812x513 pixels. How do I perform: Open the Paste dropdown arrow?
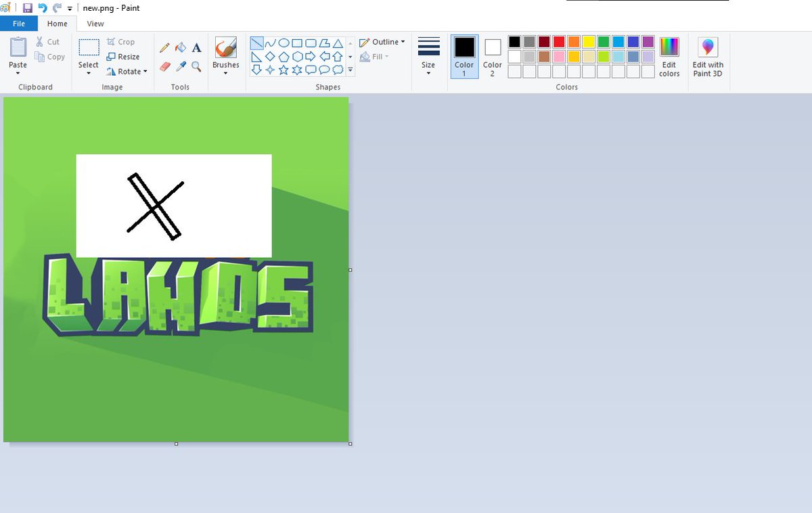click(x=18, y=73)
